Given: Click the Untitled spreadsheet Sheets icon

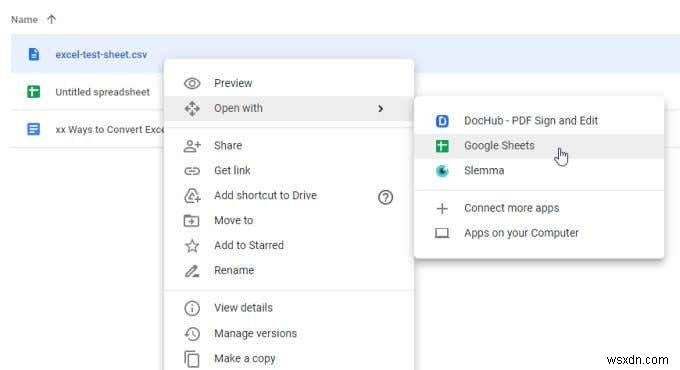Looking at the screenshot, I should click(x=33, y=92).
